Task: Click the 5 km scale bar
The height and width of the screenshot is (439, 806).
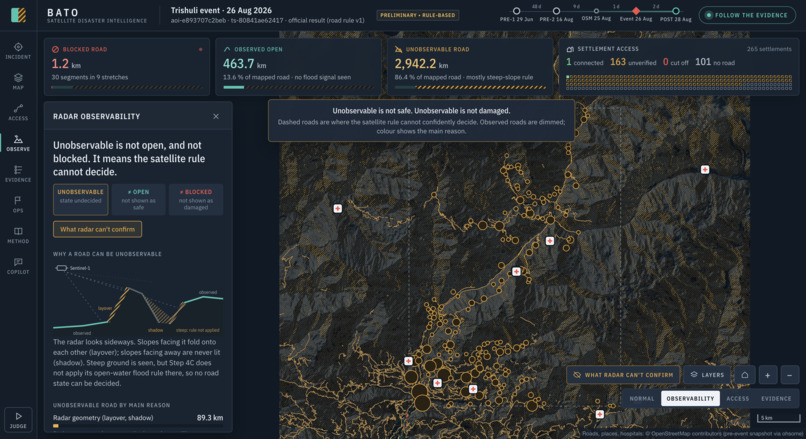Action: coord(778,418)
